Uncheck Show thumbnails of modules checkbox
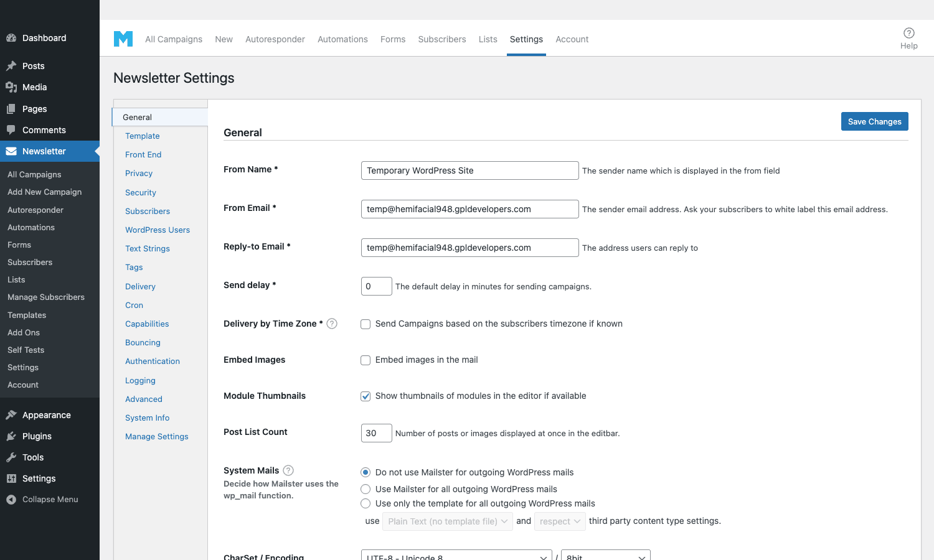Image resolution: width=934 pixels, height=560 pixels. (x=366, y=396)
